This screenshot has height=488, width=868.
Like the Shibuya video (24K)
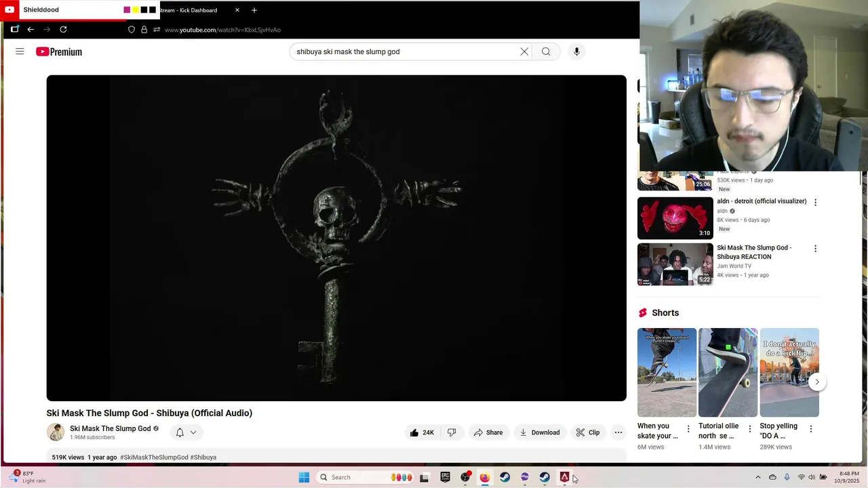(422, 432)
